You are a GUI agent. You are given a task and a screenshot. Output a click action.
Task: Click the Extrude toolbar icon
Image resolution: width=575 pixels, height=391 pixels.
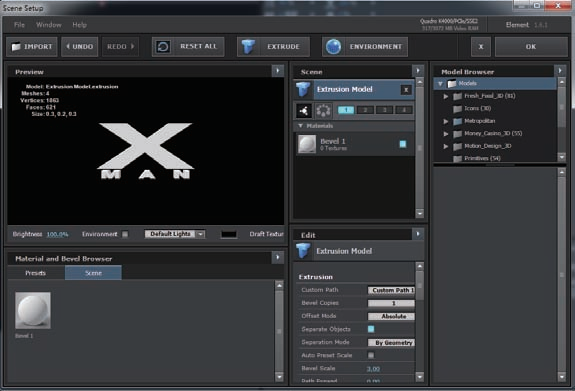click(x=248, y=47)
